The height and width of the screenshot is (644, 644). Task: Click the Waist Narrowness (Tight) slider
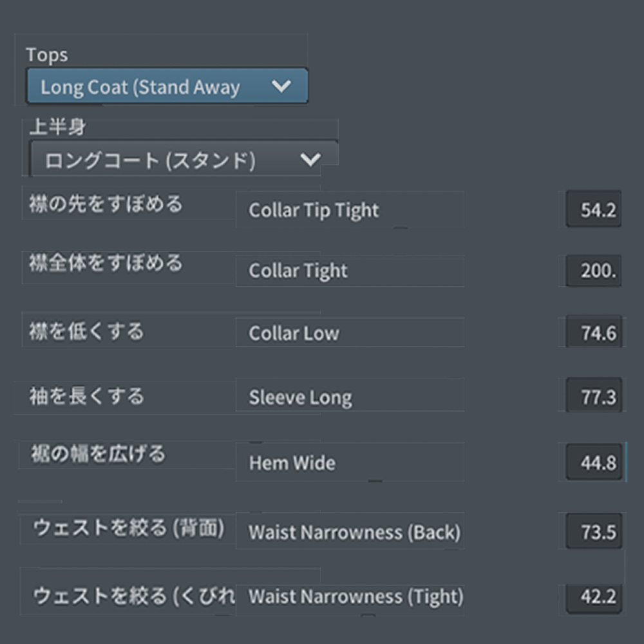click(351, 597)
